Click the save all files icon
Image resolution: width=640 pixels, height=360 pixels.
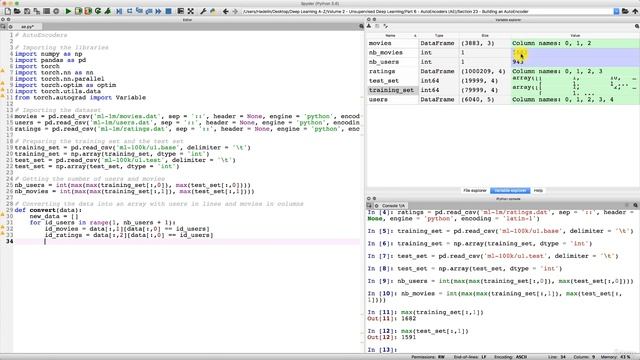37,11
